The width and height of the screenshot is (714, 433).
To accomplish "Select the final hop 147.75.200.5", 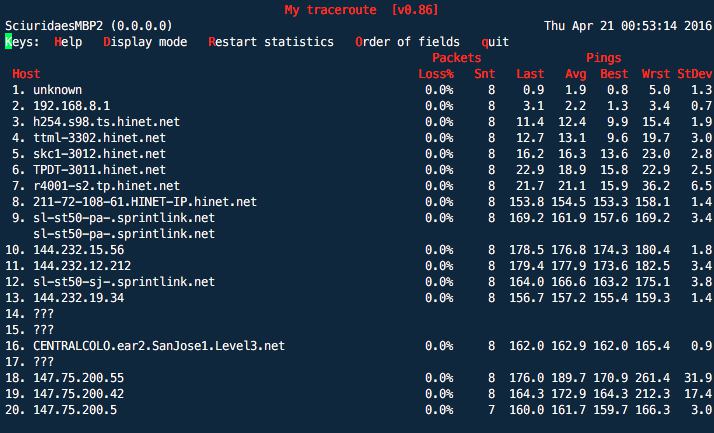I will click(75, 410).
